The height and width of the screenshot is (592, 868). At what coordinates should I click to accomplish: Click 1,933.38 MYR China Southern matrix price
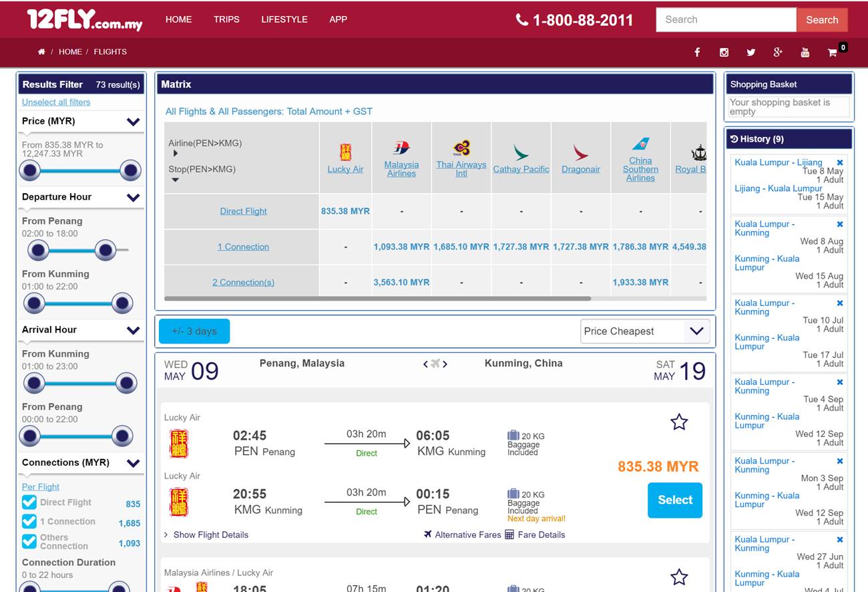tap(640, 282)
